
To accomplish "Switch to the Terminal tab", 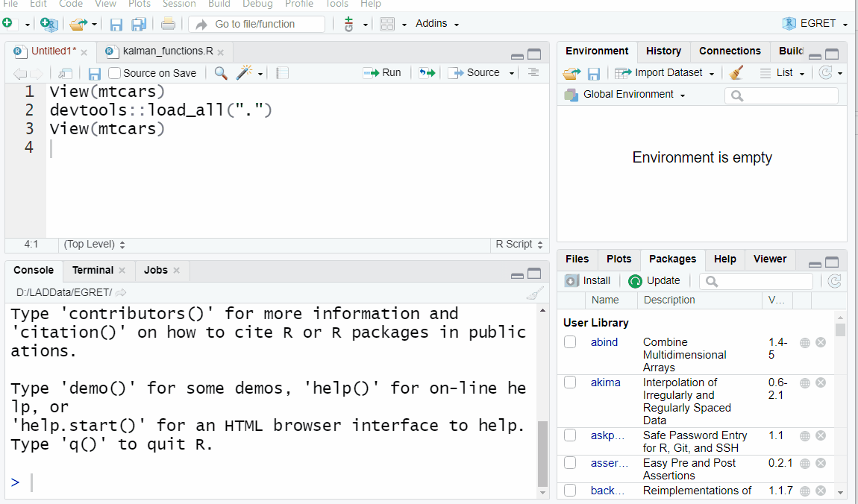I will click(x=93, y=270).
